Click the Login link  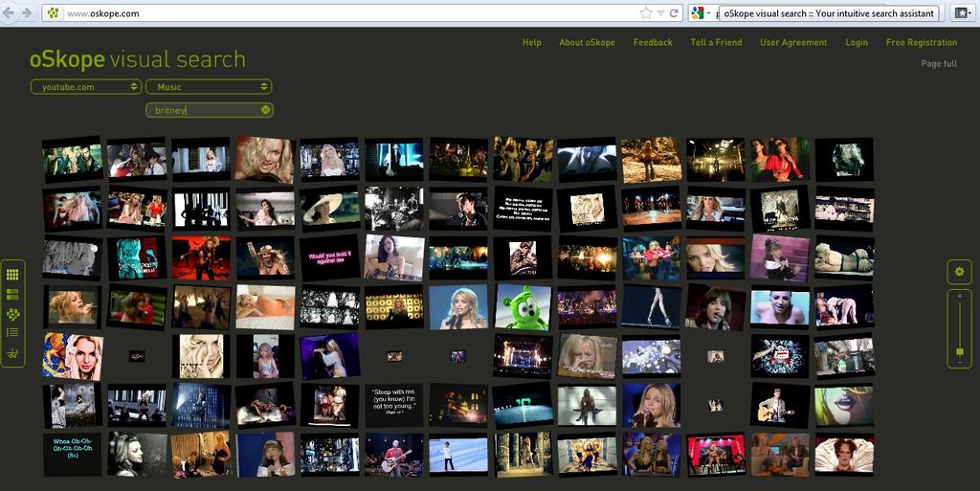pyautogui.click(x=857, y=42)
